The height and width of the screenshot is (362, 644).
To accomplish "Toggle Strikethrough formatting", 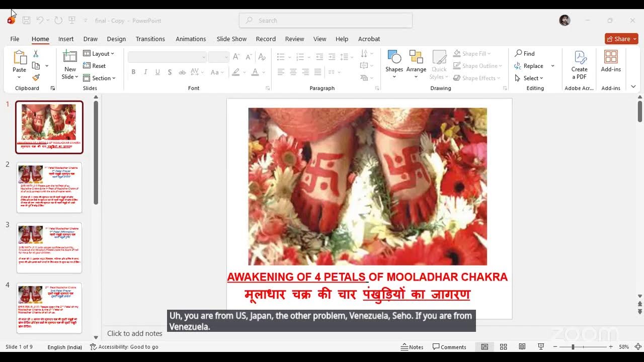I will tap(182, 72).
